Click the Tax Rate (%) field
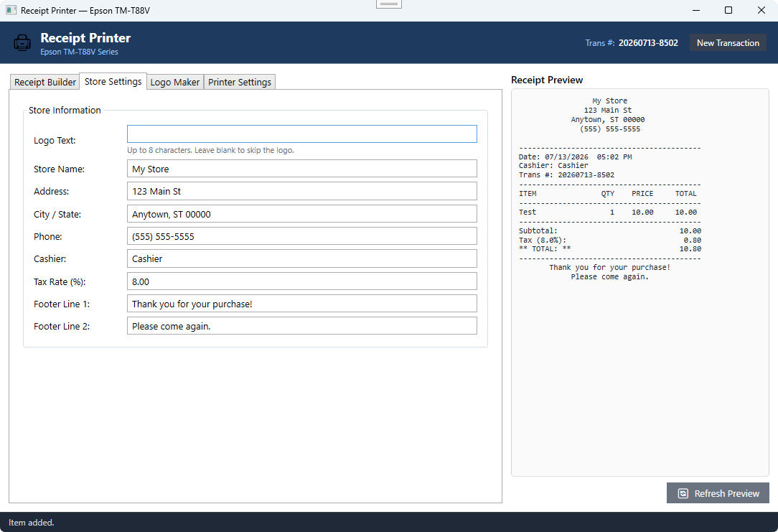Image resolution: width=778 pixels, height=532 pixels. (301, 281)
